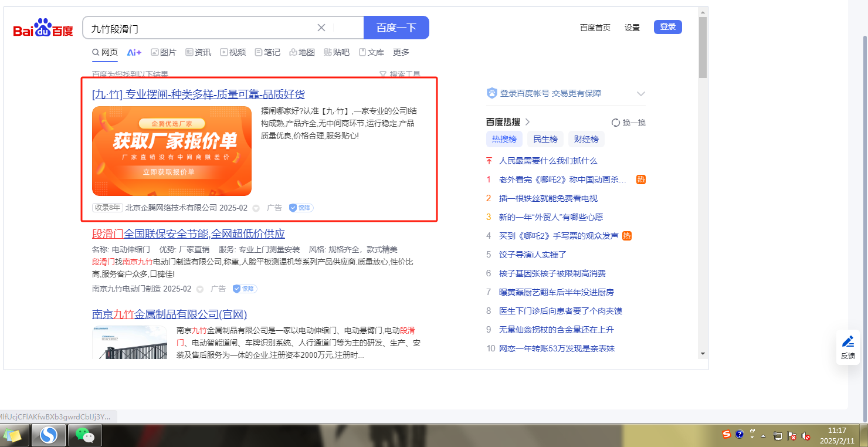Open the Baidu logo homepage link
The width and height of the screenshot is (868, 447).
point(43,28)
